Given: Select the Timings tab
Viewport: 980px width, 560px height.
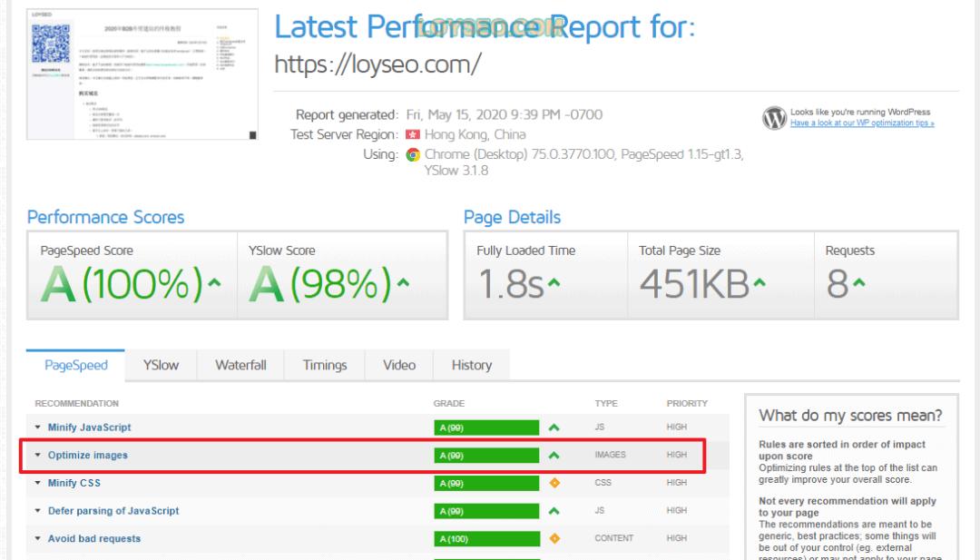Looking at the screenshot, I should 325,365.
